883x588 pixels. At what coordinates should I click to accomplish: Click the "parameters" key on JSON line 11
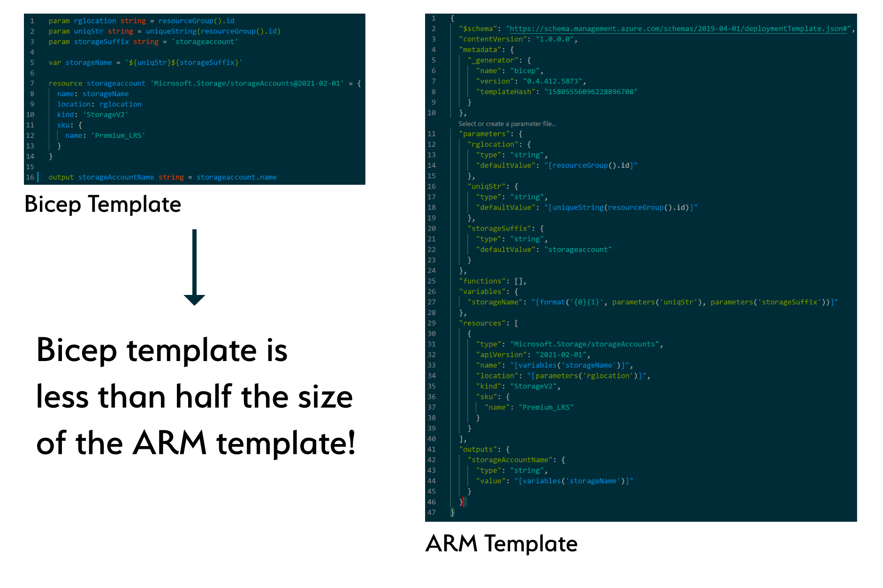pos(484,134)
